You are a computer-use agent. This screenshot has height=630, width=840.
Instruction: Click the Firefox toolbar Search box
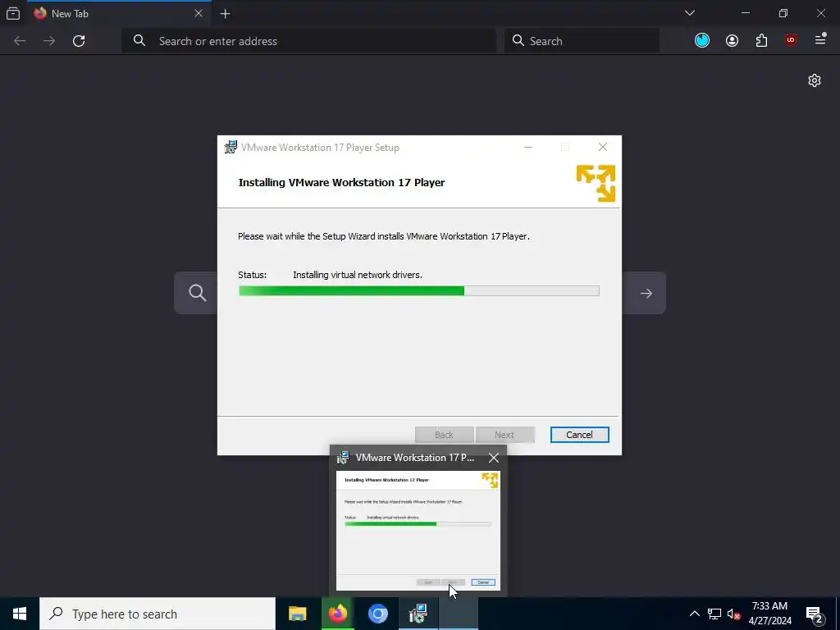click(x=582, y=41)
